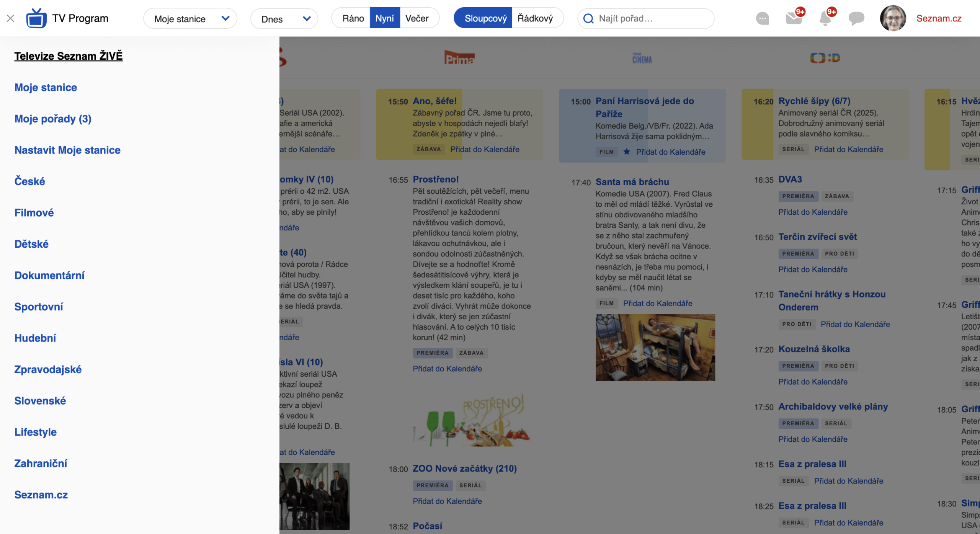Click the star icon on Paní Harrisová

627,152
